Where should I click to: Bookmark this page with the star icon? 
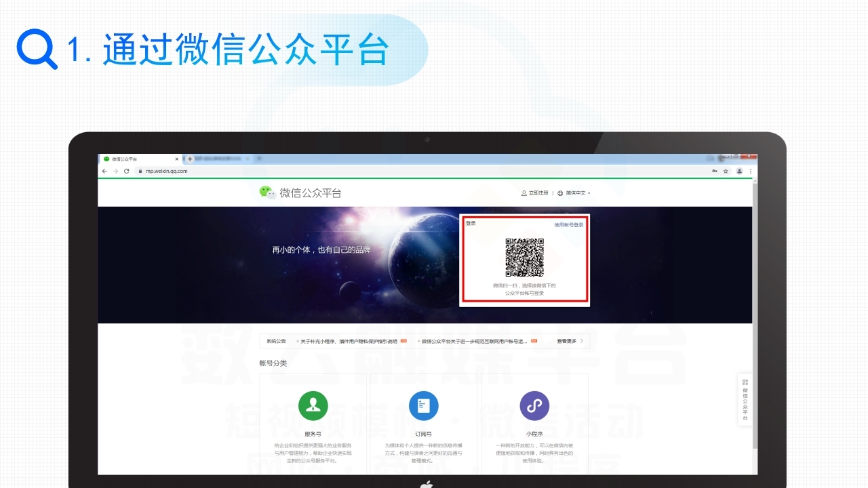tap(726, 171)
